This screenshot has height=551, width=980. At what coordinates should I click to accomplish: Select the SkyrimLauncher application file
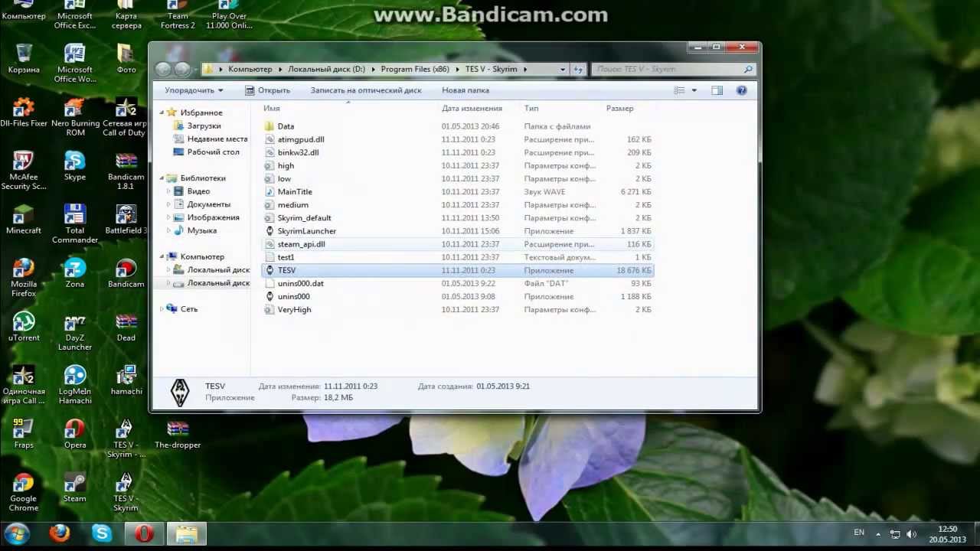point(457,231)
